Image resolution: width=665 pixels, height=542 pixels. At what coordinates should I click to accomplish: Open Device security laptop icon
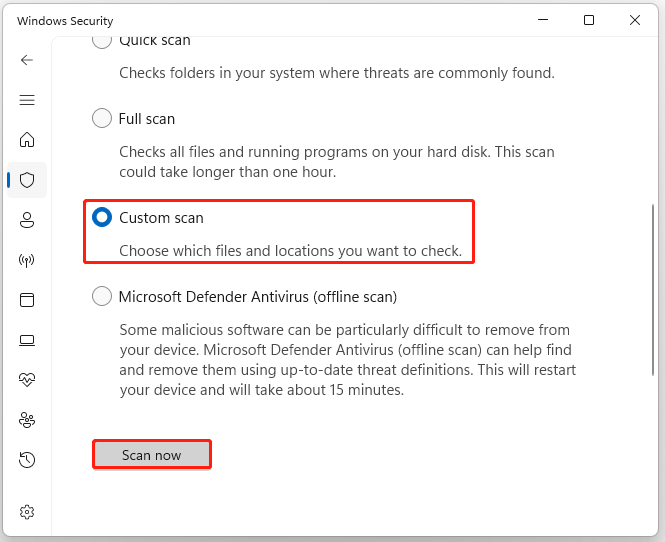[27, 340]
